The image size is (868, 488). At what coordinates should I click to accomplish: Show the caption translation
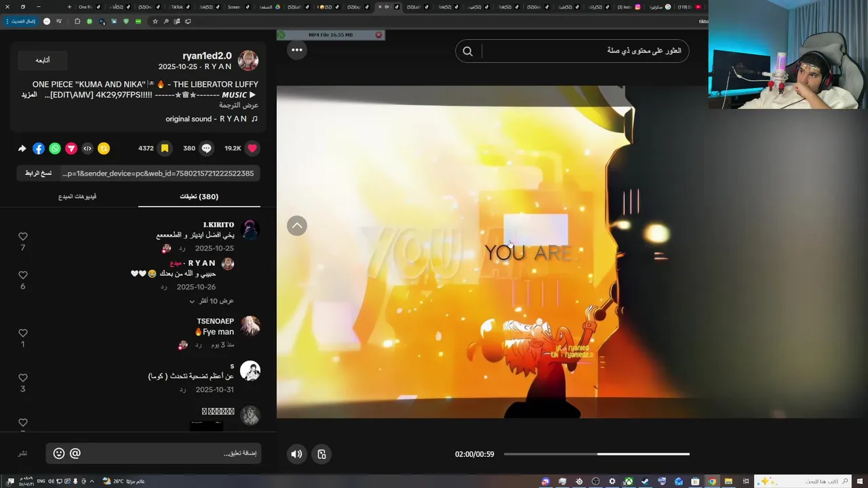pos(238,106)
